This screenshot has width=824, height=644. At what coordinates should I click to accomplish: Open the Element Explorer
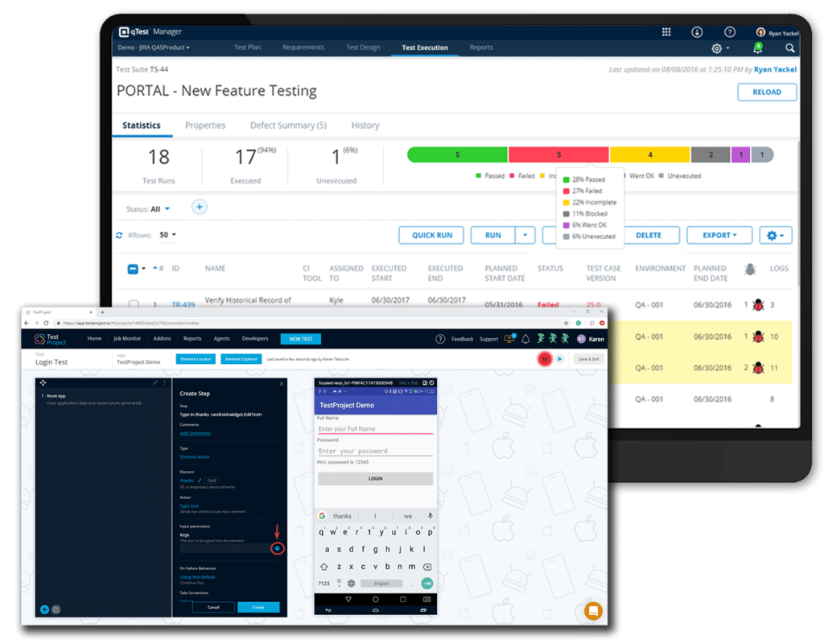click(x=241, y=359)
